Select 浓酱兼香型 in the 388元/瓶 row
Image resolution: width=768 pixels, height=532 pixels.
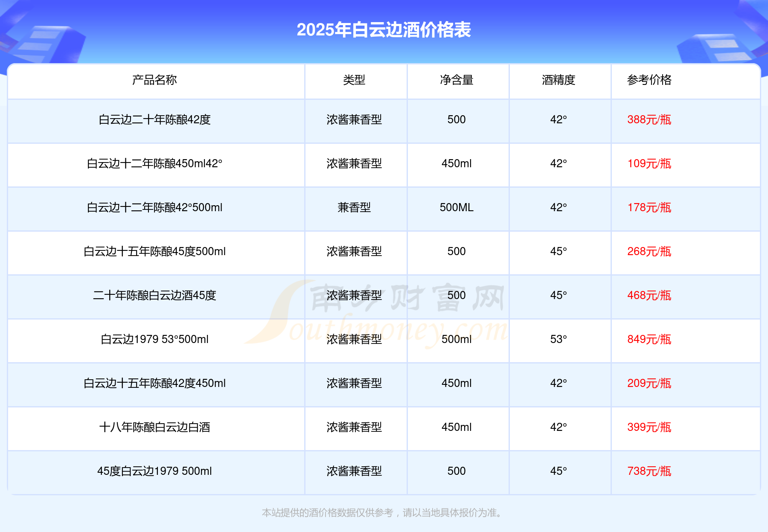coord(354,119)
